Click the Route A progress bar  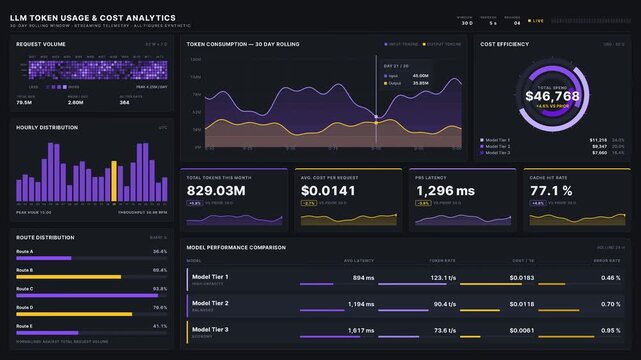(92, 258)
